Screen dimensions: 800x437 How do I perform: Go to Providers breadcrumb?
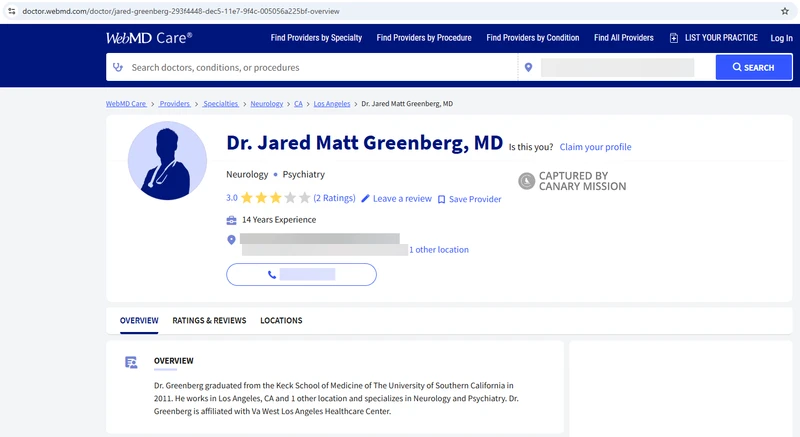tap(174, 104)
